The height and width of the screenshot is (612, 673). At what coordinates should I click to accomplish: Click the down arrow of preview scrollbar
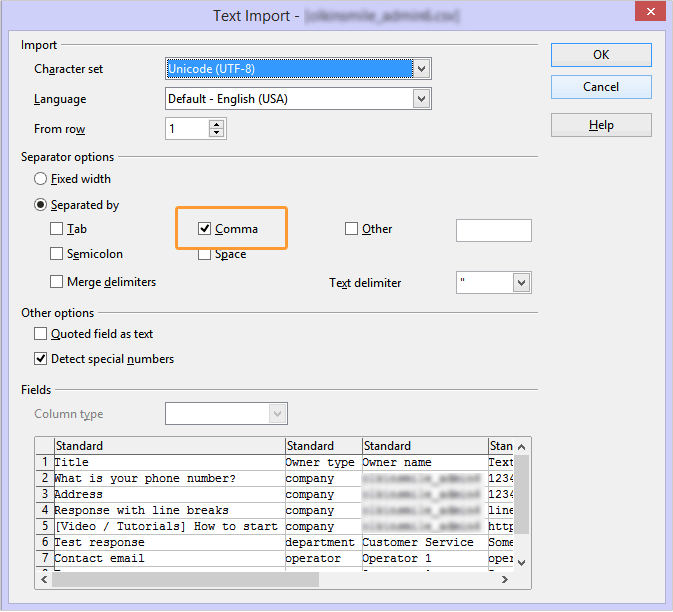pyautogui.click(x=521, y=563)
